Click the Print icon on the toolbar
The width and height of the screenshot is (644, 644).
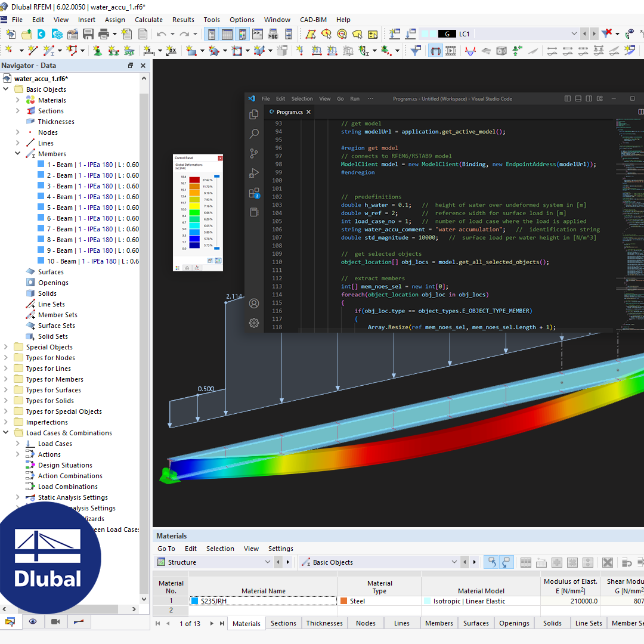coord(104,34)
